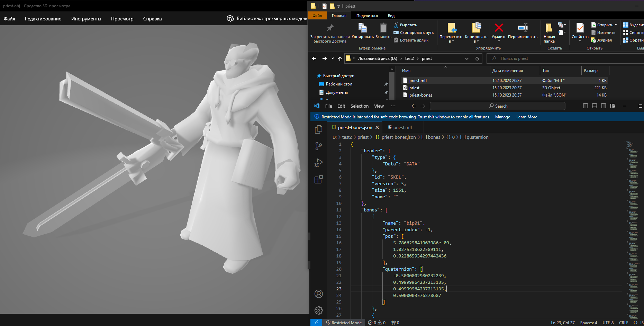The width and height of the screenshot is (644, 326).
Task: Open the 3D model library
Action: (x=266, y=18)
